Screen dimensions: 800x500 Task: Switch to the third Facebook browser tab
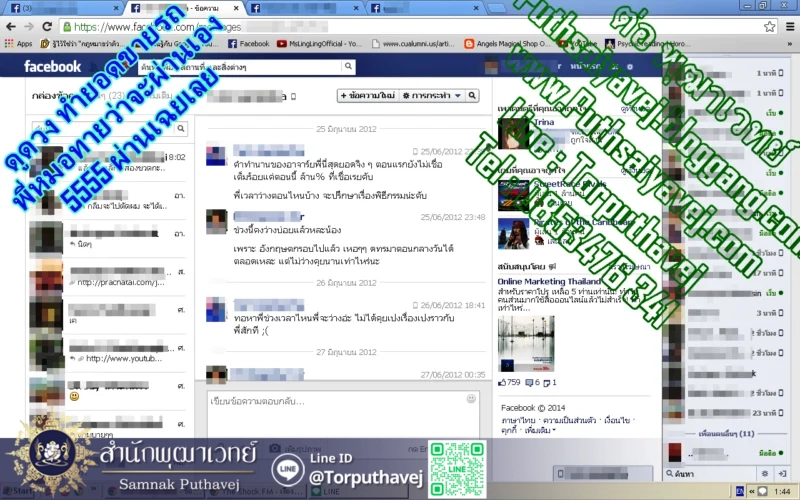[305, 8]
